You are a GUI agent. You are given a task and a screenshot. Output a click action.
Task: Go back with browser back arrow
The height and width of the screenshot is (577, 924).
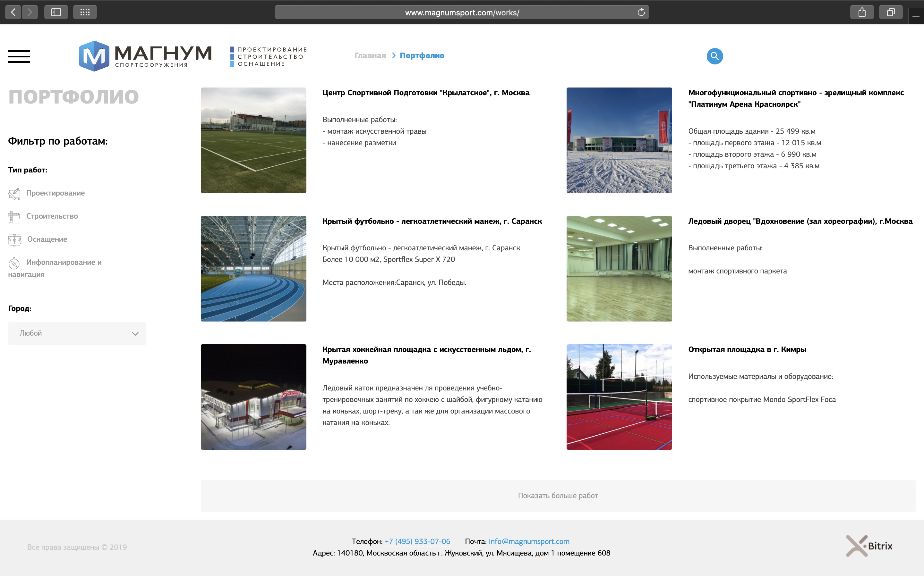(13, 12)
